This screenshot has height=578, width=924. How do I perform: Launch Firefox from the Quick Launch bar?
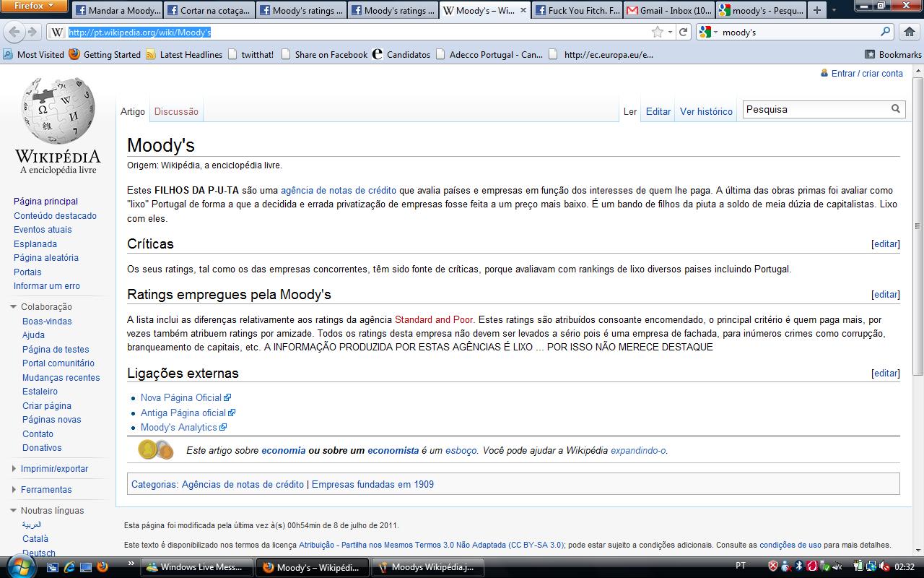103,567
